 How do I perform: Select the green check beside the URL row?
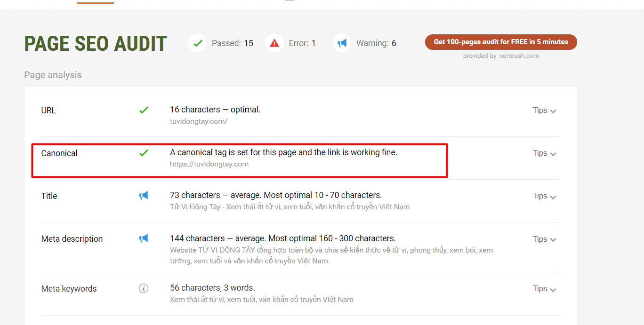(144, 110)
